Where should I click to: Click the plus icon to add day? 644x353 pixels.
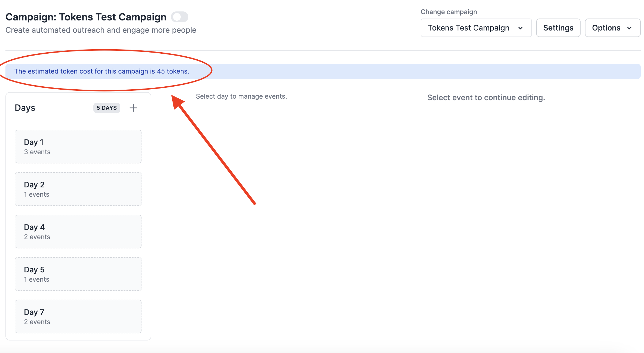(133, 108)
